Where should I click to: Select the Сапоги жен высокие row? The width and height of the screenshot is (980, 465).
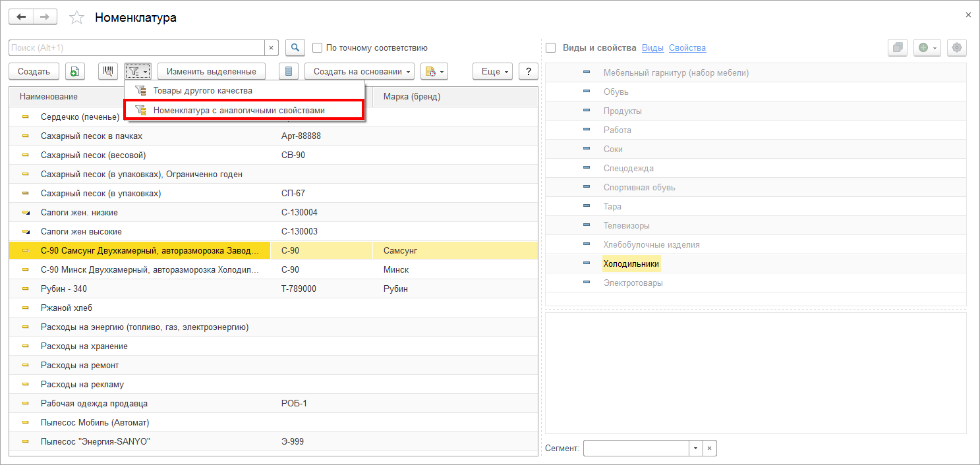[274, 232]
